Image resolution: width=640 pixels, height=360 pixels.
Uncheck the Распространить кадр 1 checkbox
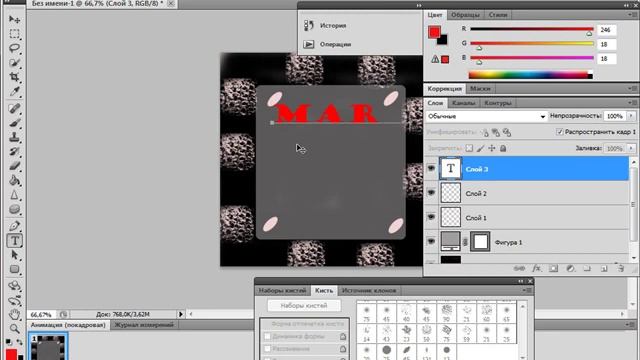[x=560, y=132]
